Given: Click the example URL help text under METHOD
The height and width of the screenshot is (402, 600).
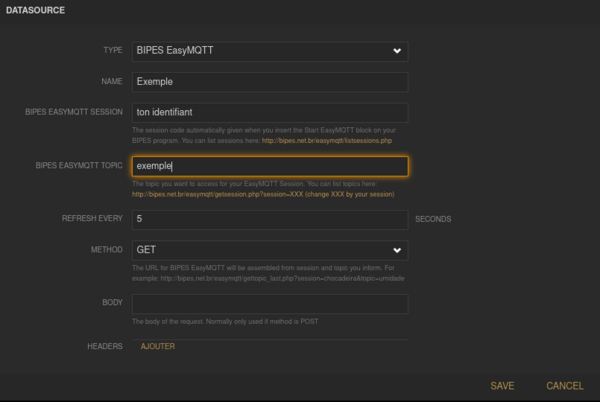Looking at the screenshot, I should (268, 273).
